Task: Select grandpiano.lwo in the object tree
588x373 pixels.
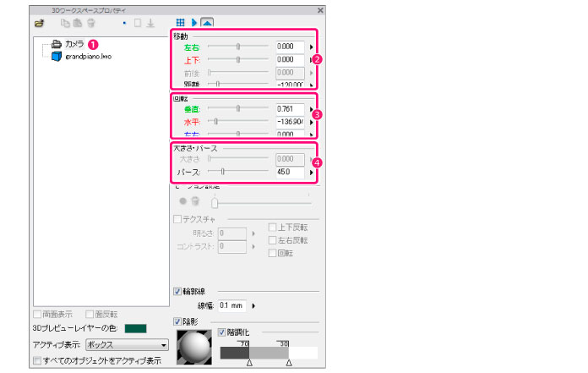Action: tap(88, 57)
